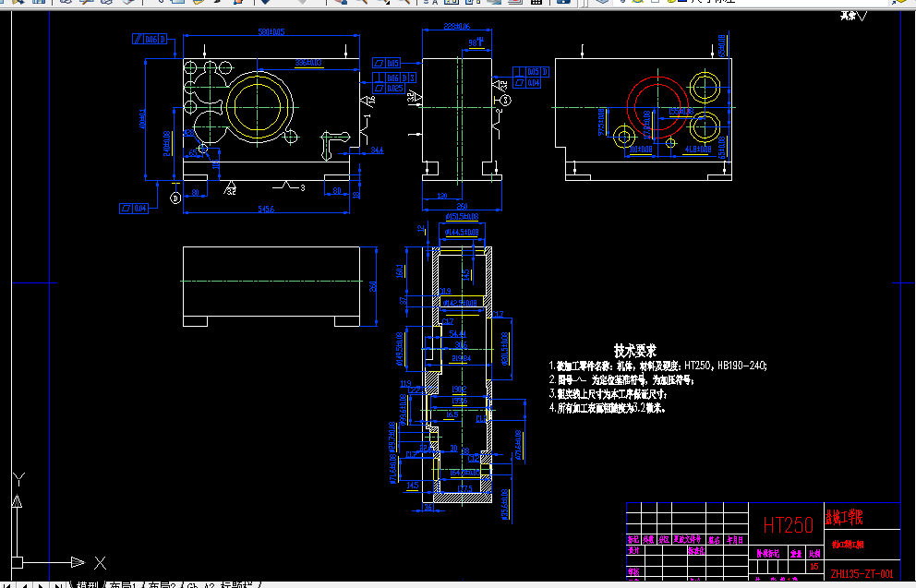Open the 布局1 layout tab
The width and height of the screenshot is (916, 588).
[x=122, y=584]
